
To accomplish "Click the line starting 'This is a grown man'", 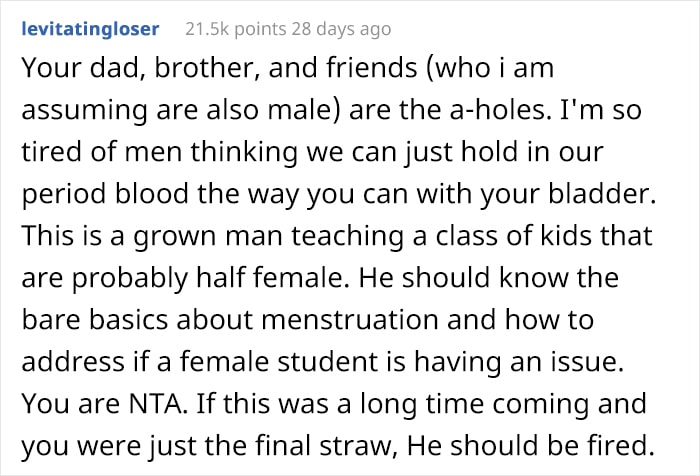I will 337,236.
